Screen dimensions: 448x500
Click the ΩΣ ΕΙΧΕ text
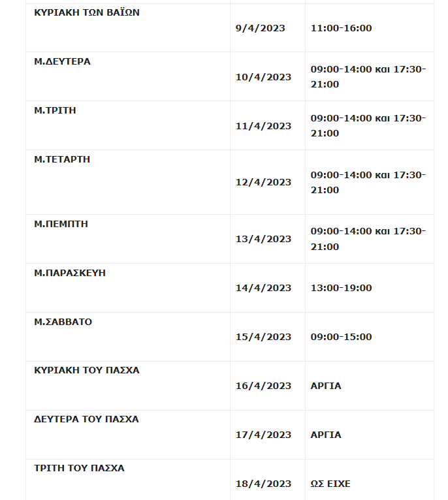330,484
